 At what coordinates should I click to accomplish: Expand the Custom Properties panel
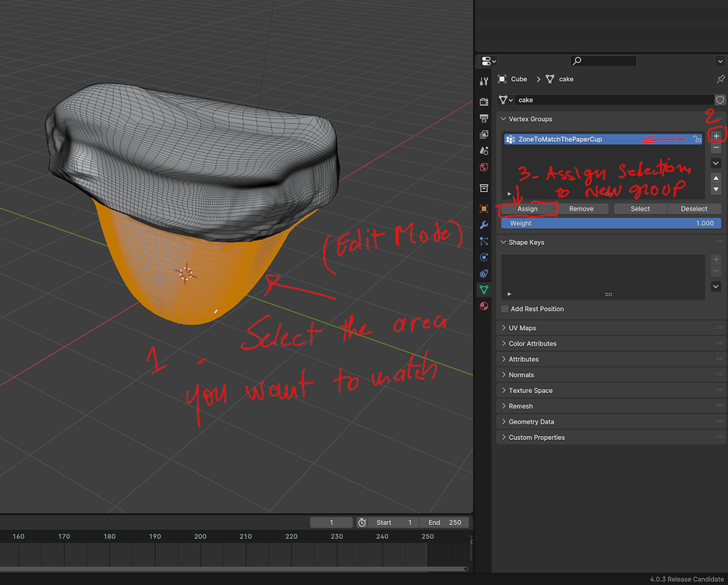pyautogui.click(x=504, y=438)
